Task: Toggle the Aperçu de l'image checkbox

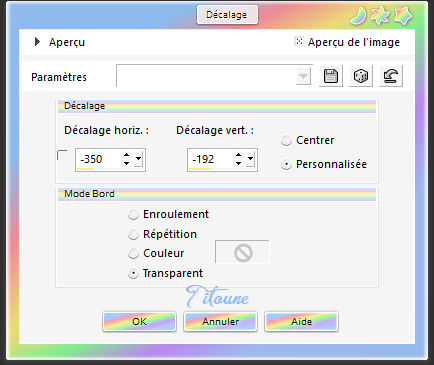Action: 299,41
